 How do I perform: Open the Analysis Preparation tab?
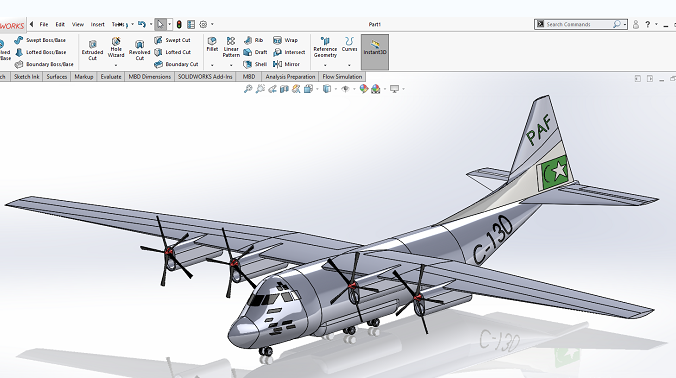(290, 77)
